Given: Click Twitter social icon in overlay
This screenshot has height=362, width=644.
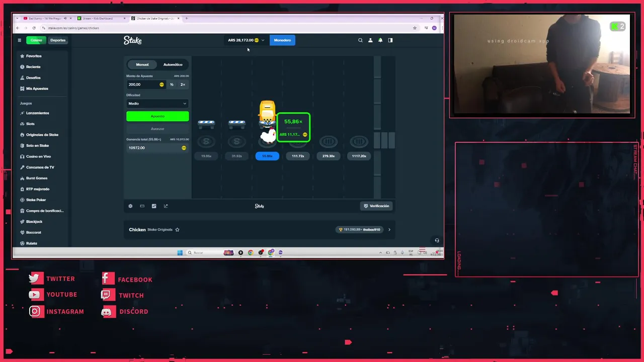Looking at the screenshot, I should click(36, 279).
